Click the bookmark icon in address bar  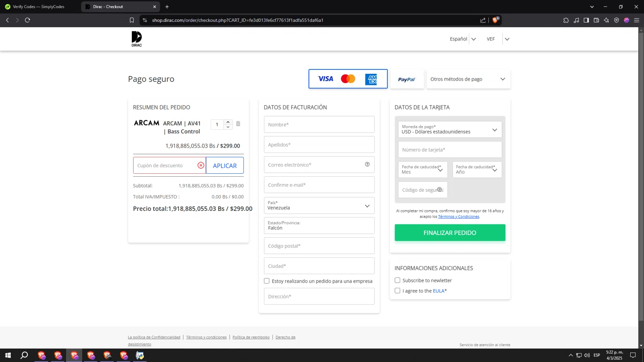132,20
